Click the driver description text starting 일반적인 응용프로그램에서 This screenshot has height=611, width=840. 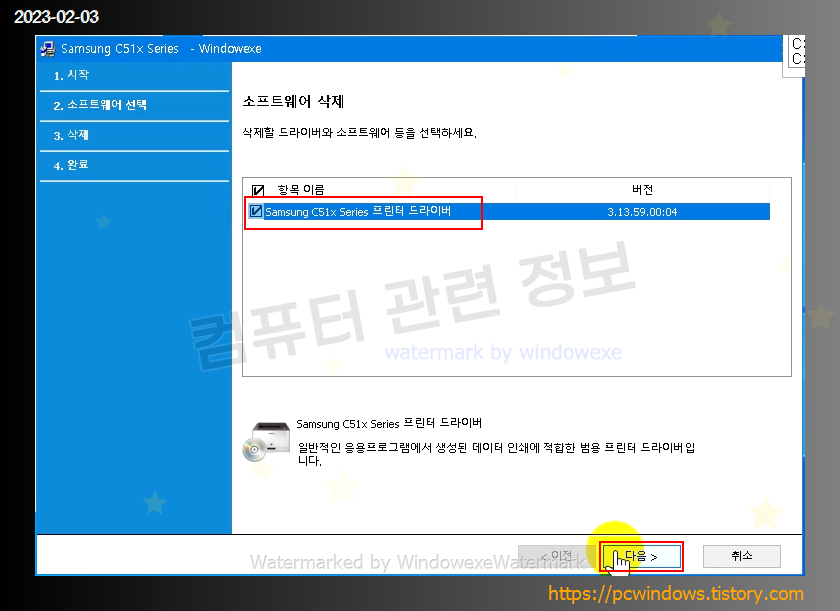click(496, 454)
